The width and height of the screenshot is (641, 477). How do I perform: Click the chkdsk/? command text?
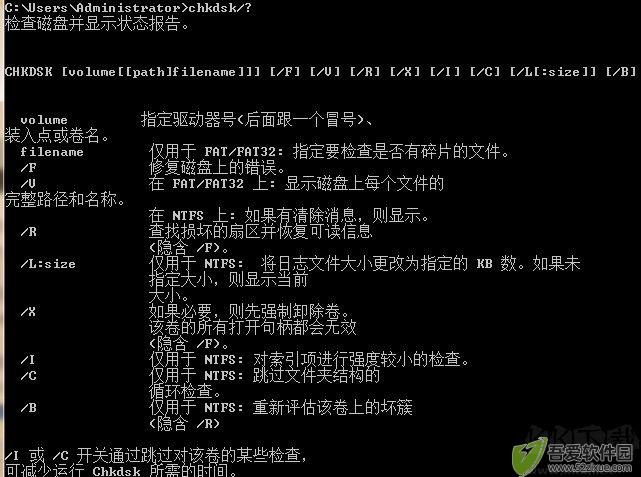click(220, 7)
